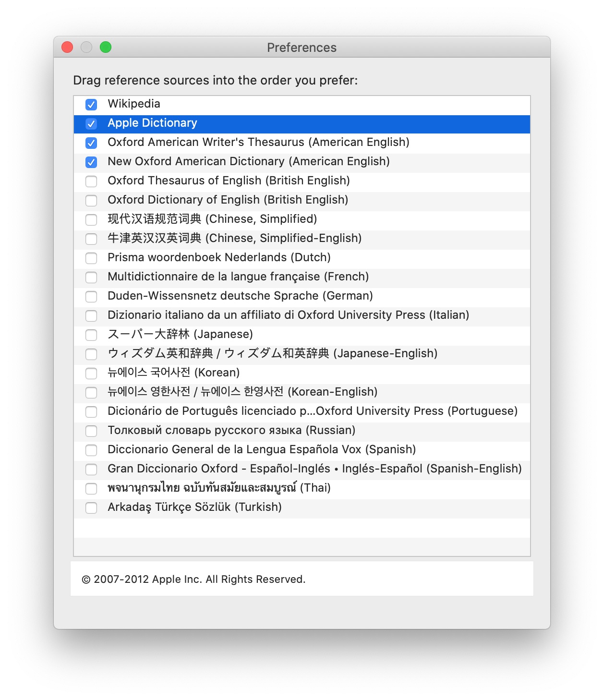Screen dimensions: 604x700
Task: Select Diccionario General de la Lengua Española text
Action: (262, 449)
